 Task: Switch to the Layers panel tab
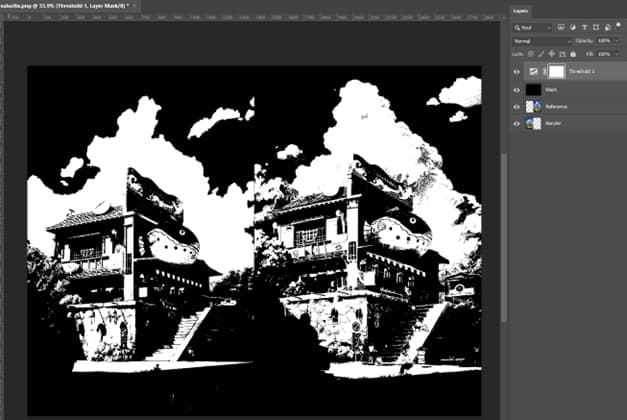coord(521,10)
